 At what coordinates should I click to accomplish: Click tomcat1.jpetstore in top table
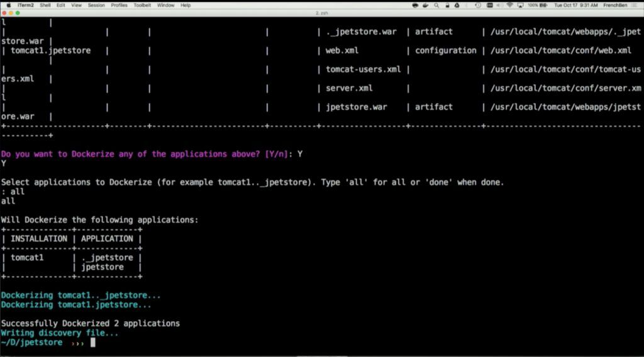(50, 50)
